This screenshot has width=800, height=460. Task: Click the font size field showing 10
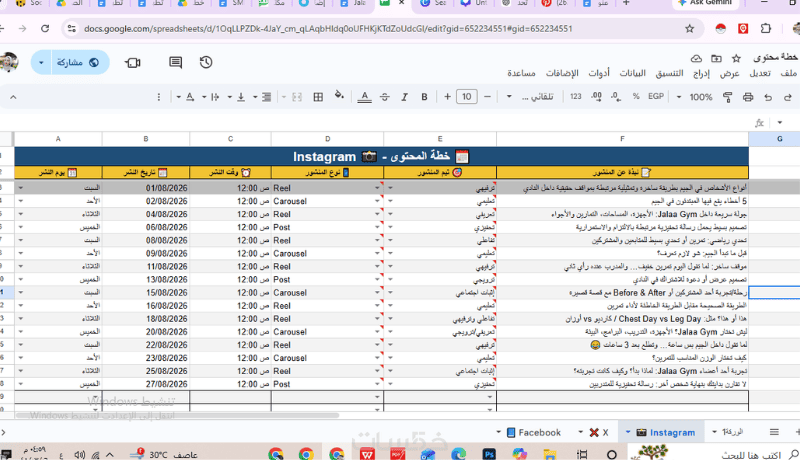(x=467, y=96)
